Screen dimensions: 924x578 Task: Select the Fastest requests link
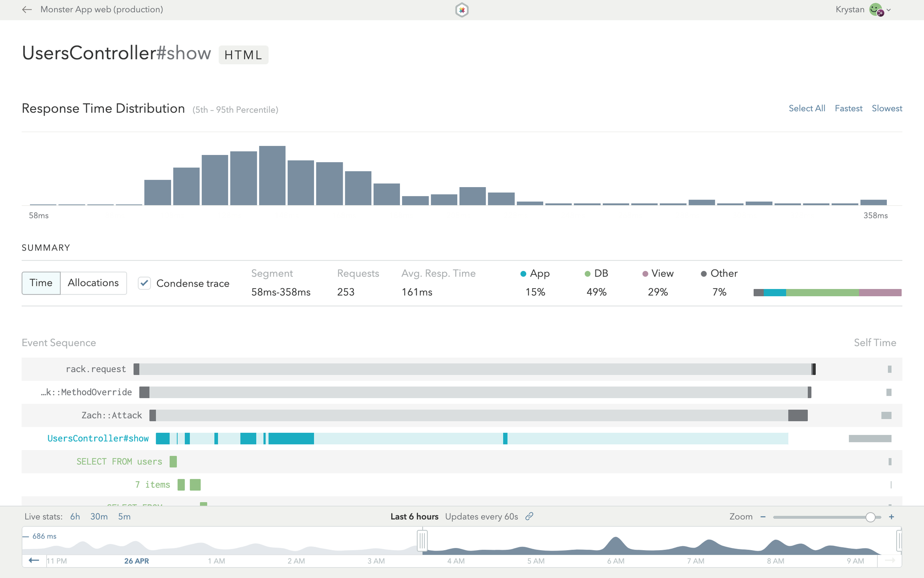pyautogui.click(x=848, y=108)
